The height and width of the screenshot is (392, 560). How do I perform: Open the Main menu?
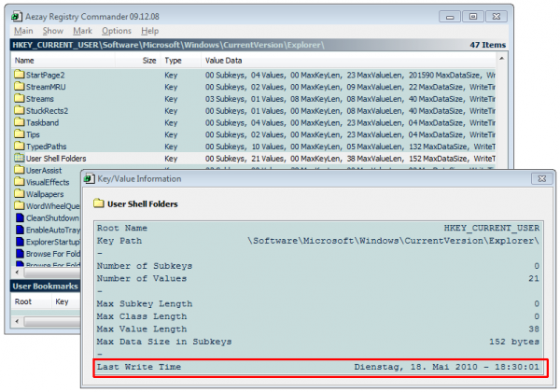[x=23, y=31]
